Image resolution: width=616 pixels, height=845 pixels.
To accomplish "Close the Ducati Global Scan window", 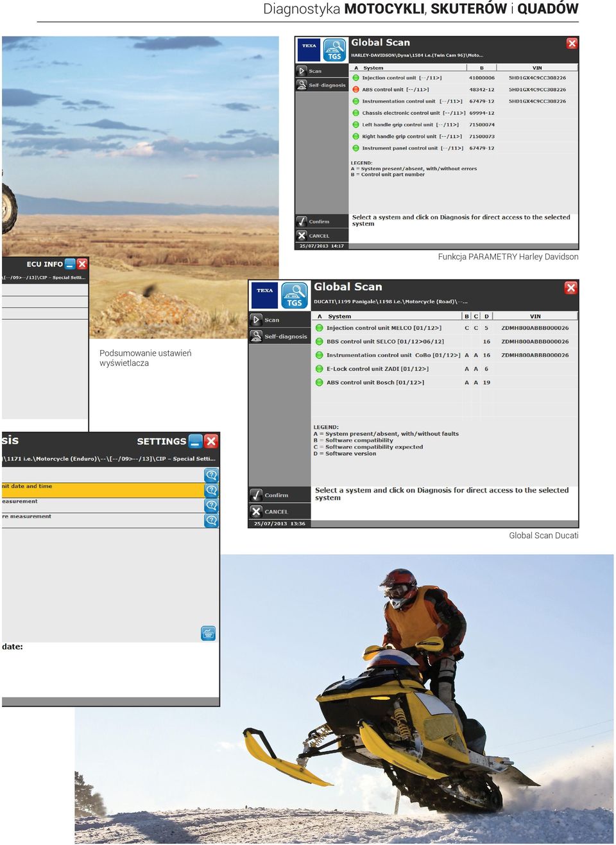I will tap(570, 288).
